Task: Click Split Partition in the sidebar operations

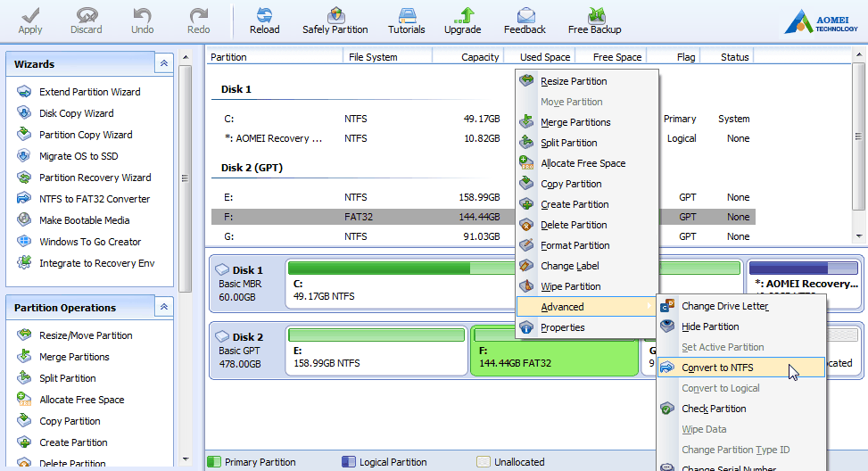Action: point(68,378)
